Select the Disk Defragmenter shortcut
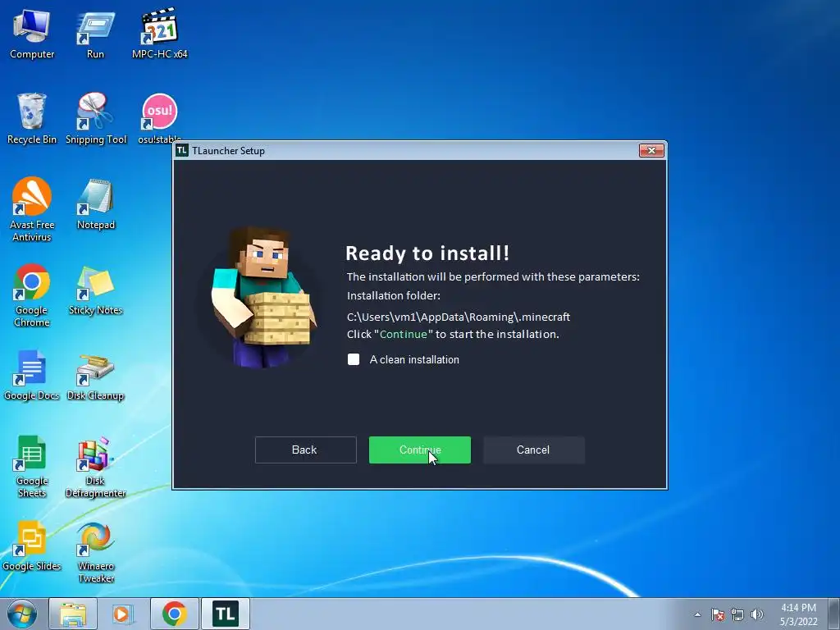The height and width of the screenshot is (630, 840). point(95,466)
